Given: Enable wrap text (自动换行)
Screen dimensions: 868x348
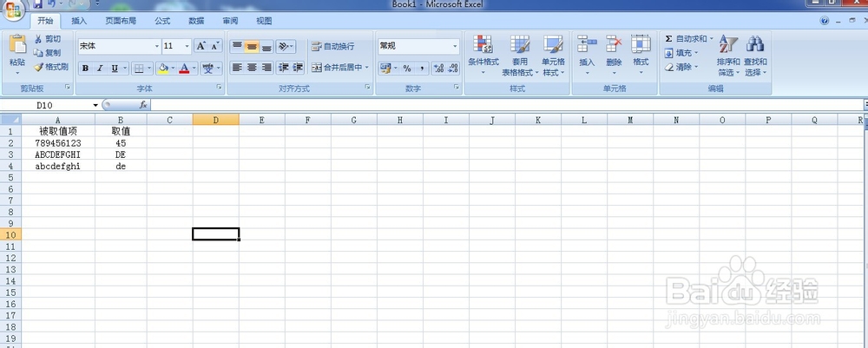Looking at the screenshot, I should (332, 47).
